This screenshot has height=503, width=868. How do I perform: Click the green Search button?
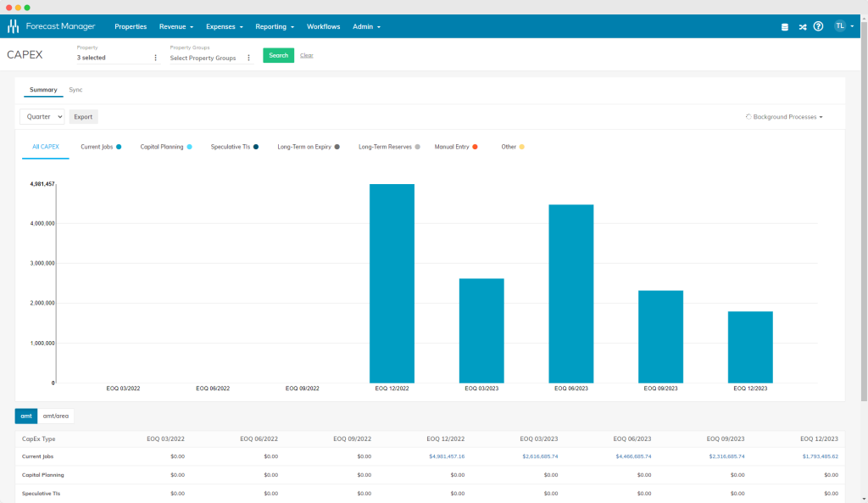pos(278,55)
